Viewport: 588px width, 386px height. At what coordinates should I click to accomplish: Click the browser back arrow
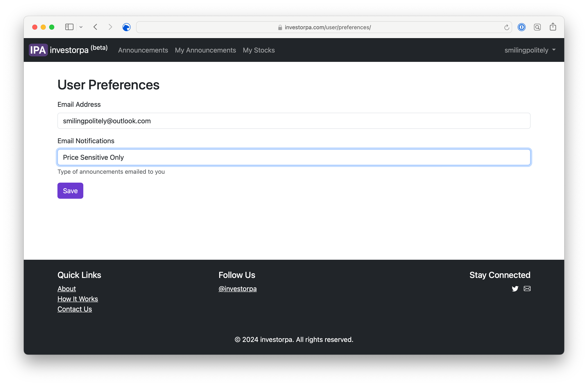[x=95, y=27]
